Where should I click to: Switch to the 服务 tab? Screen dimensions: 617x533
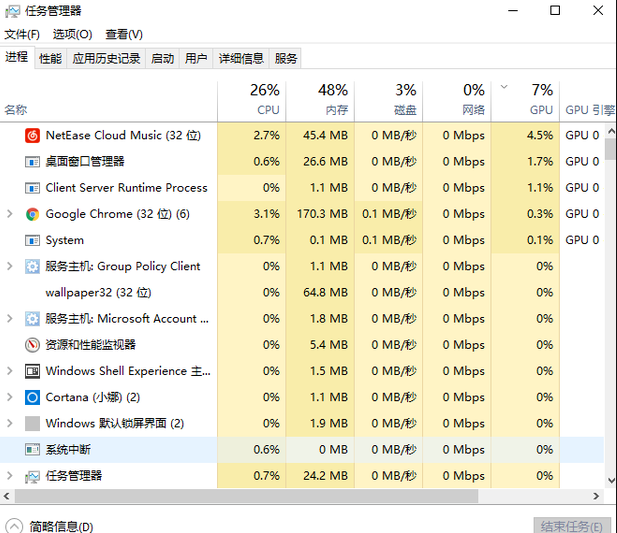tap(286, 59)
